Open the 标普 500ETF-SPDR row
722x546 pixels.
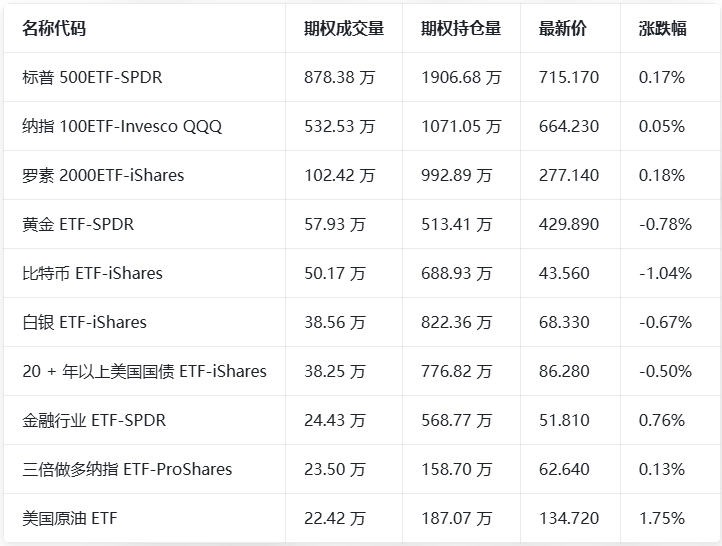click(92, 77)
